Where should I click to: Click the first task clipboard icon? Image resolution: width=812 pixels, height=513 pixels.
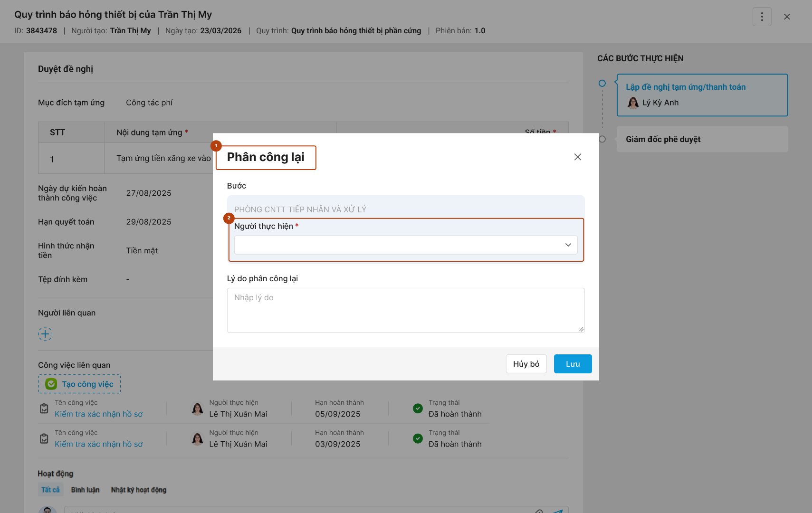click(44, 408)
